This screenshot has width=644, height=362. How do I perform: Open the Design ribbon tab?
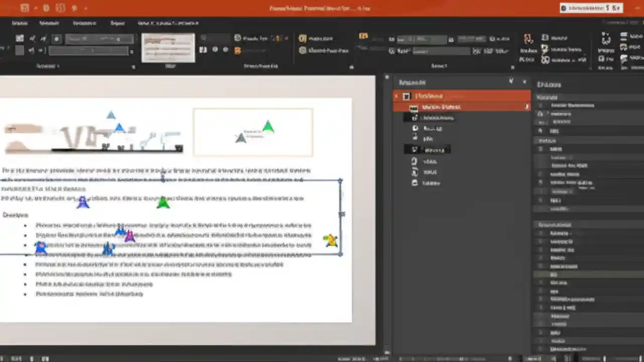84,23
